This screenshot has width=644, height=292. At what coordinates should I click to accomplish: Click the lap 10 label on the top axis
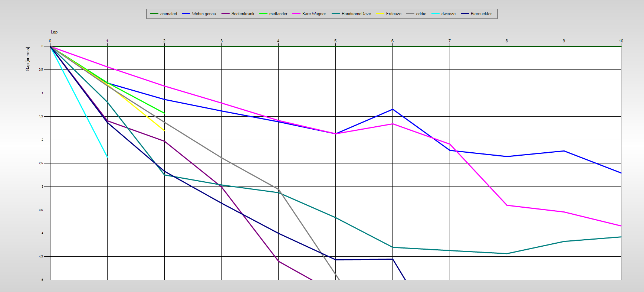click(621, 41)
